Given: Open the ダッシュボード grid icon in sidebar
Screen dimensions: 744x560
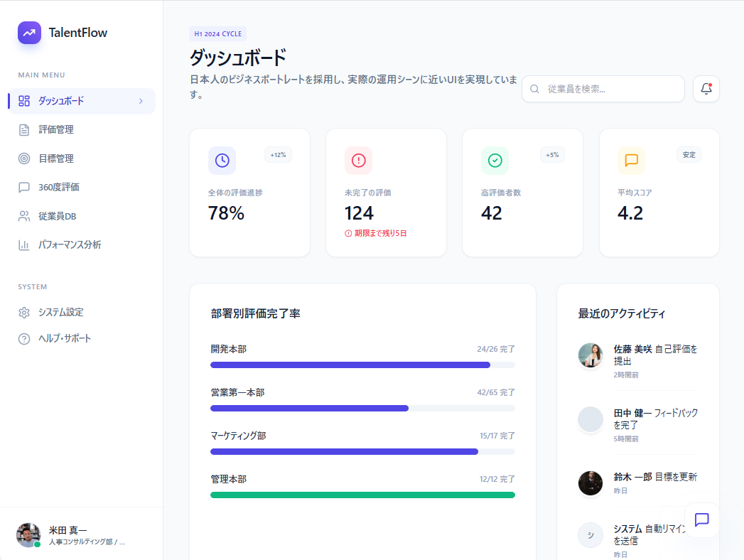Looking at the screenshot, I should point(26,101).
